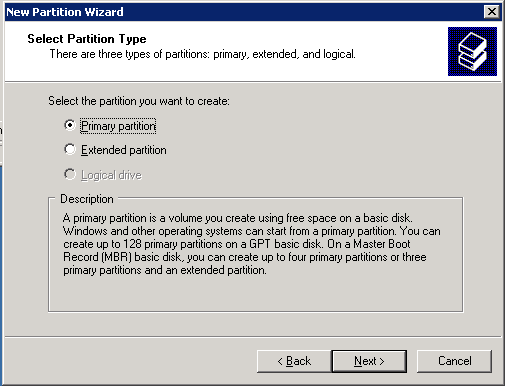Click the '128 primary partitions' sentence

[193, 244]
